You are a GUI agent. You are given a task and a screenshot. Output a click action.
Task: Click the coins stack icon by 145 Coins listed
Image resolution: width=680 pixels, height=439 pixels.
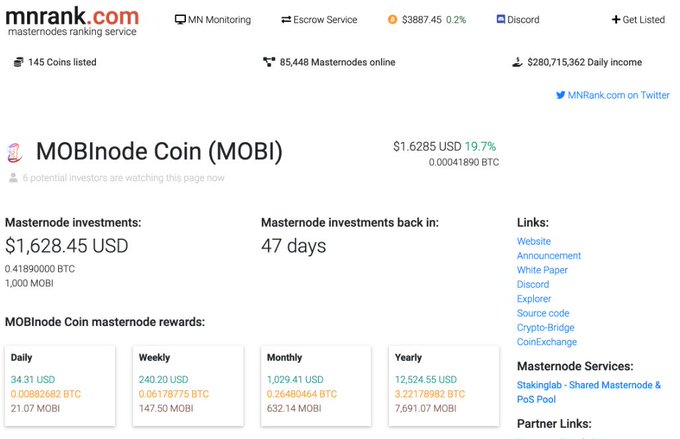(18, 62)
